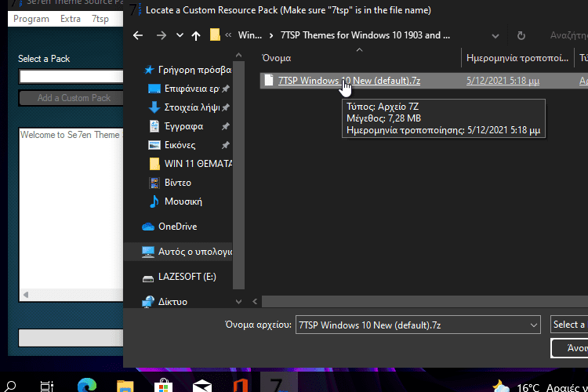Viewport: 588px width, 392px height.
Task: Open recent locations dropdown chevron
Action: (180, 35)
